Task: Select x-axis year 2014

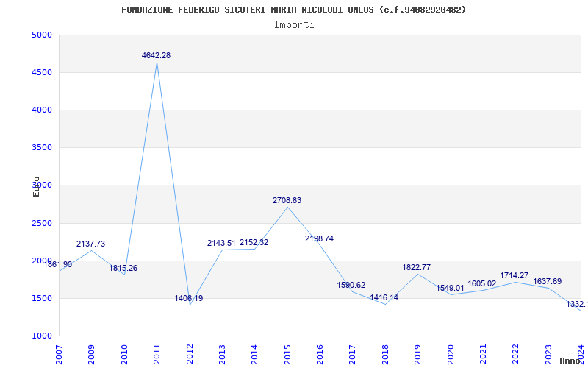Action: [x=254, y=354]
